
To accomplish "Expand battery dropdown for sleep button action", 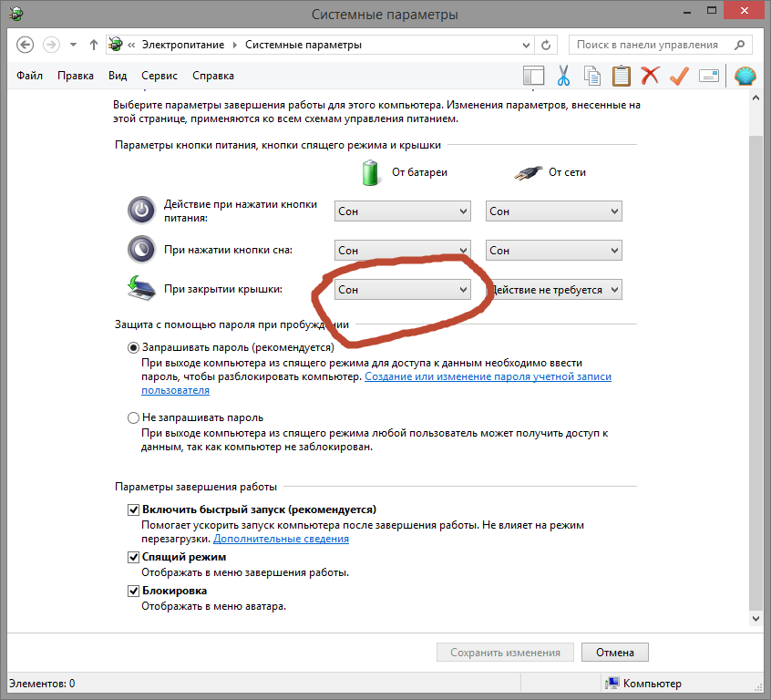I will tap(402, 251).
